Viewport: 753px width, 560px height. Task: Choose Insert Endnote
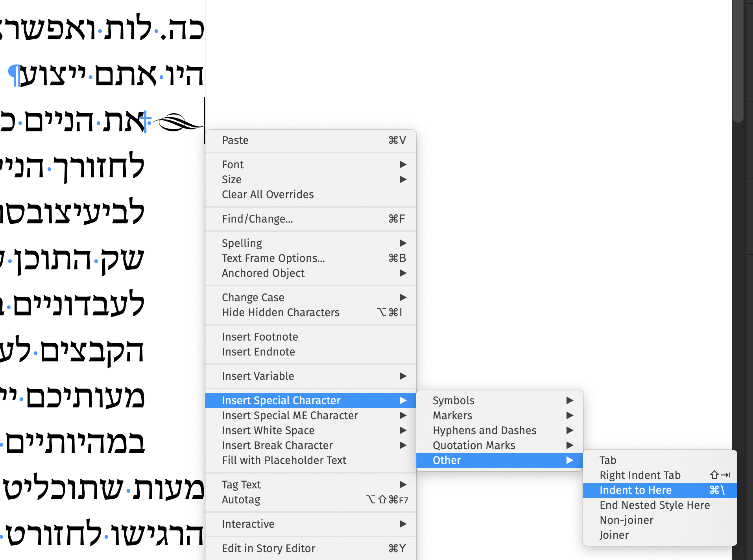click(x=311, y=352)
